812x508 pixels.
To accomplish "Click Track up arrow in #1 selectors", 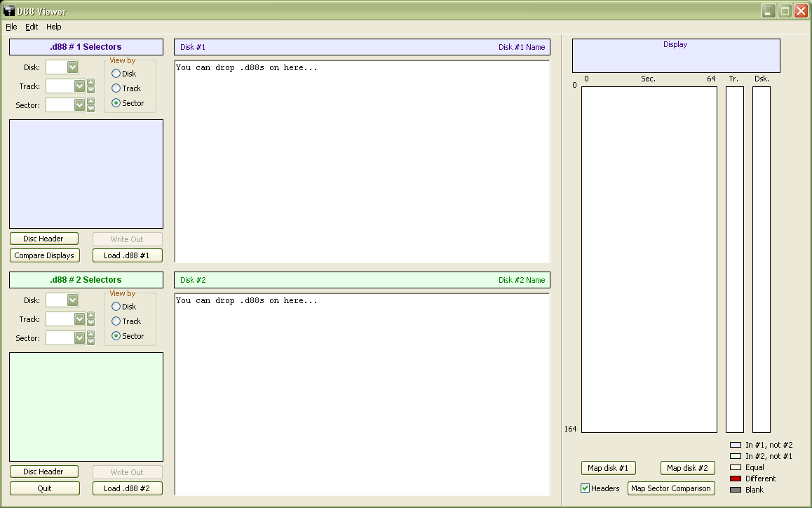I will (90, 83).
